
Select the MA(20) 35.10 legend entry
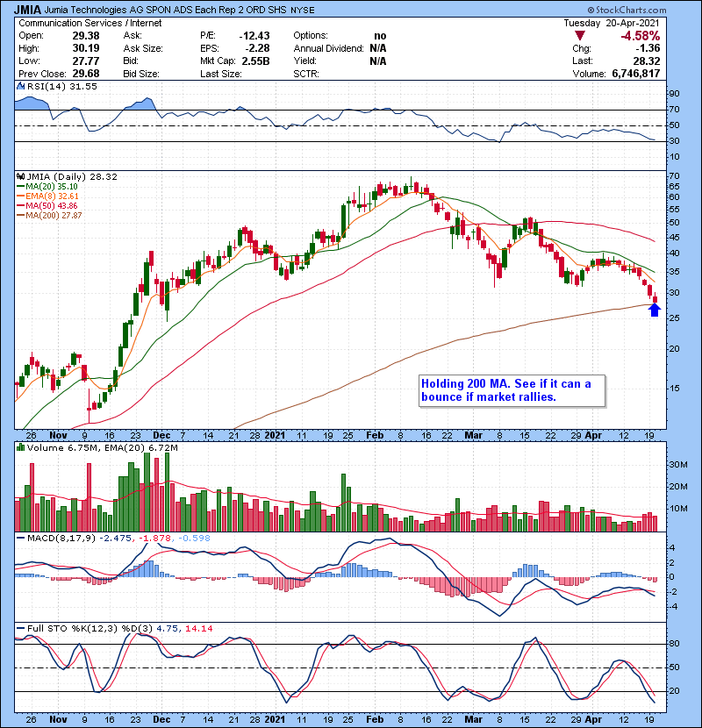point(51,186)
